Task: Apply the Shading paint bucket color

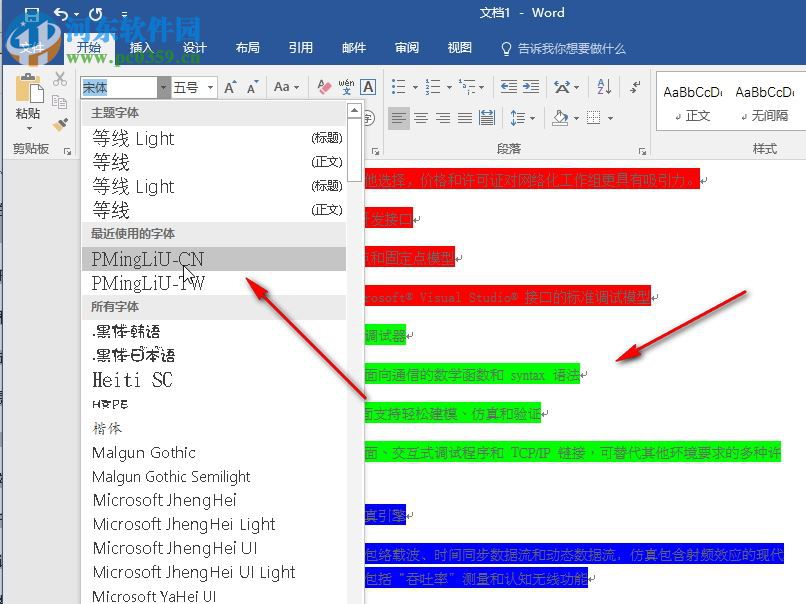Action: (x=560, y=118)
